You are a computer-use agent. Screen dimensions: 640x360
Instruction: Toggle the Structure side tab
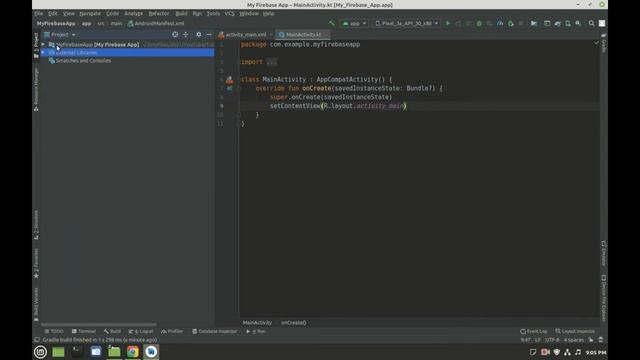pyautogui.click(x=36, y=225)
